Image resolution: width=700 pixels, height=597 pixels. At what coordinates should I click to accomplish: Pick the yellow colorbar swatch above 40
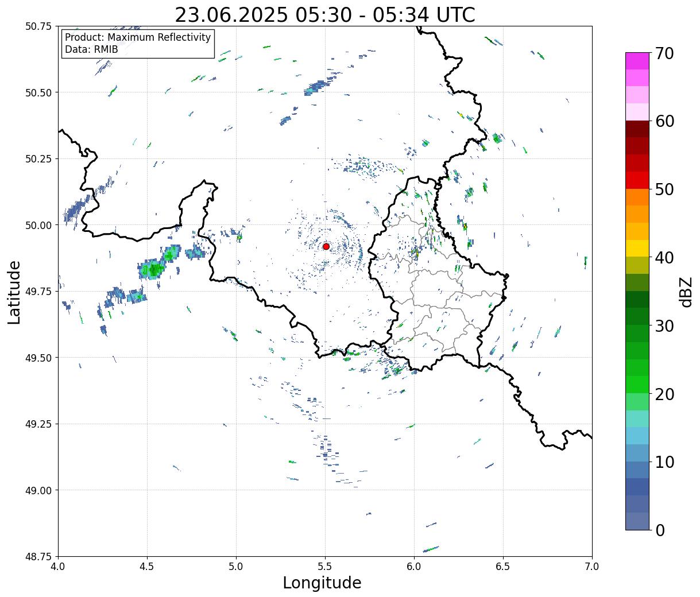(x=637, y=248)
